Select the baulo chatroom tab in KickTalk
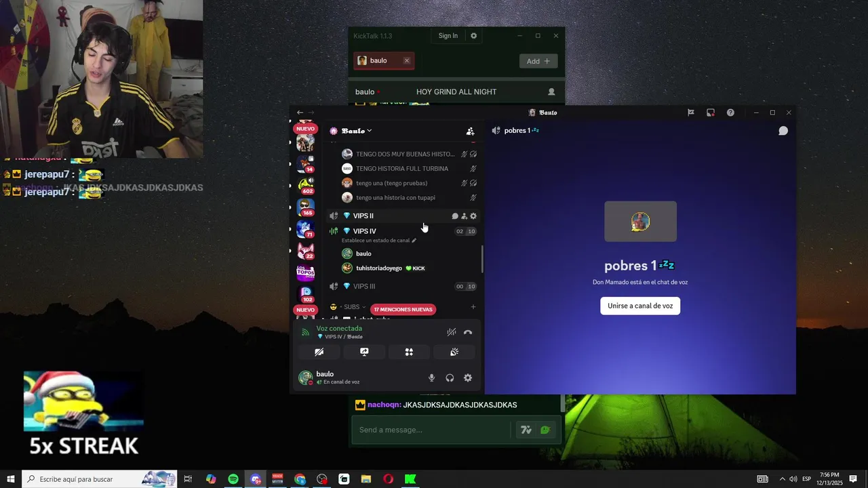This screenshot has width=868, height=488. [x=384, y=60]
